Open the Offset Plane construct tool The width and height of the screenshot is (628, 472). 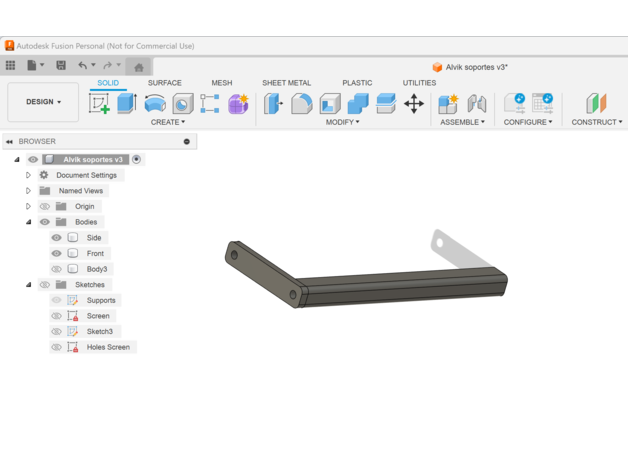click(596, 103)
